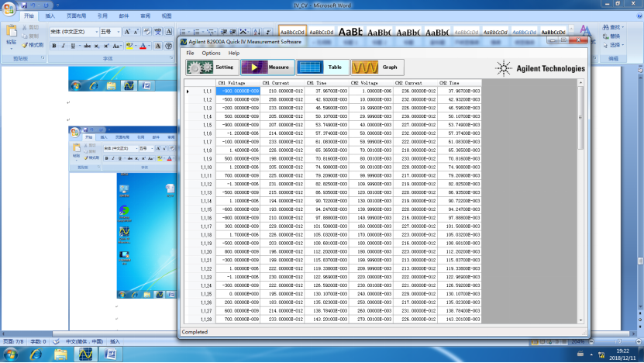The height and width of the screenshot is (363, 644).
Task: Switch to the 页面布局 ribbon tab
Action: (x=77, y=16)
